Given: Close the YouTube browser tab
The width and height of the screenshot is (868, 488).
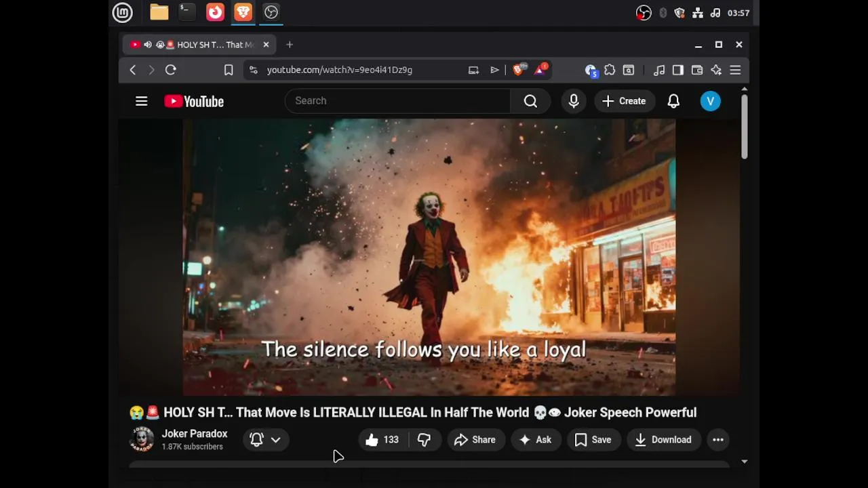Looking at the screenshot, I should pyautogui.click(x=266, y=45).
